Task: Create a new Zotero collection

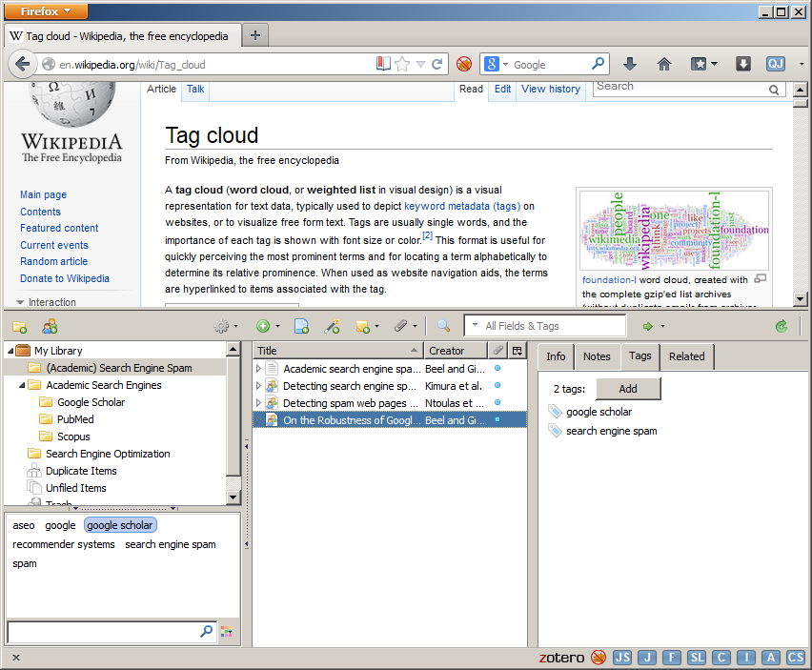Action: click(x=20, y=326)
